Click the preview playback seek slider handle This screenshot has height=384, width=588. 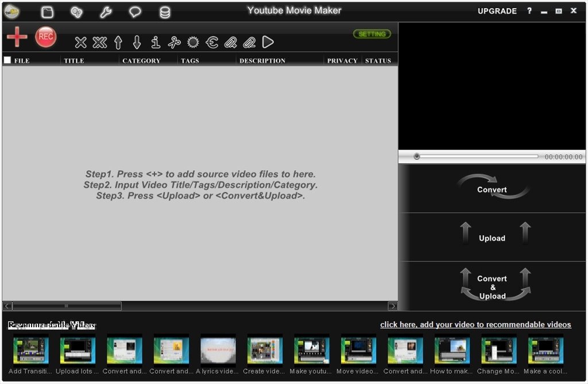(417, 156)
